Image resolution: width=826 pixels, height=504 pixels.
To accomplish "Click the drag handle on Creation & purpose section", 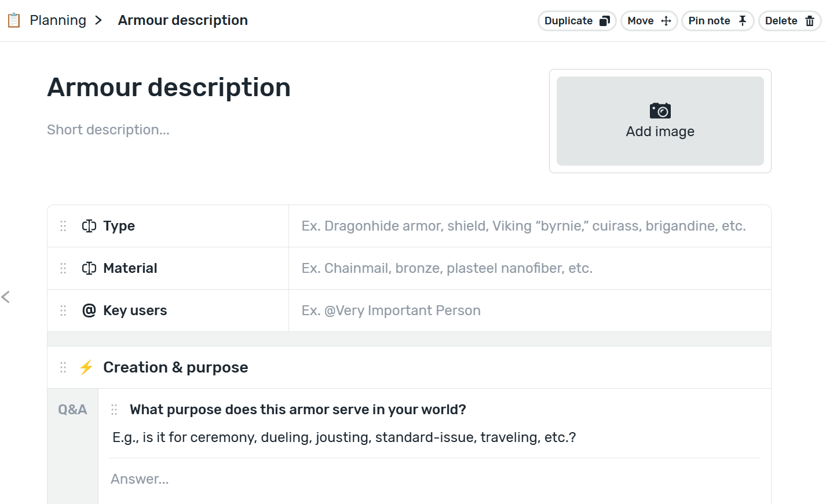I will tap(63, 367).
